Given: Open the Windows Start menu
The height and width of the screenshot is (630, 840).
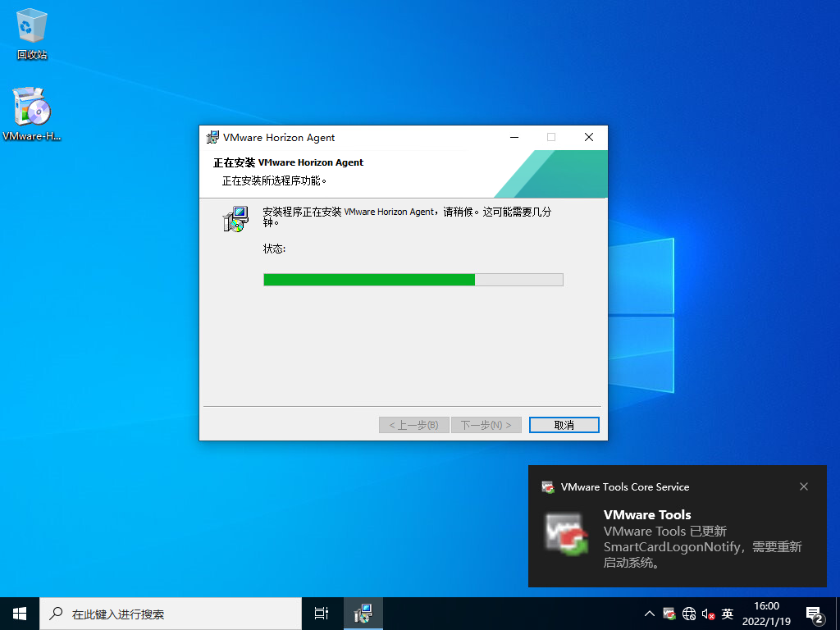Looking at the screenshot, I should (20, 614).
